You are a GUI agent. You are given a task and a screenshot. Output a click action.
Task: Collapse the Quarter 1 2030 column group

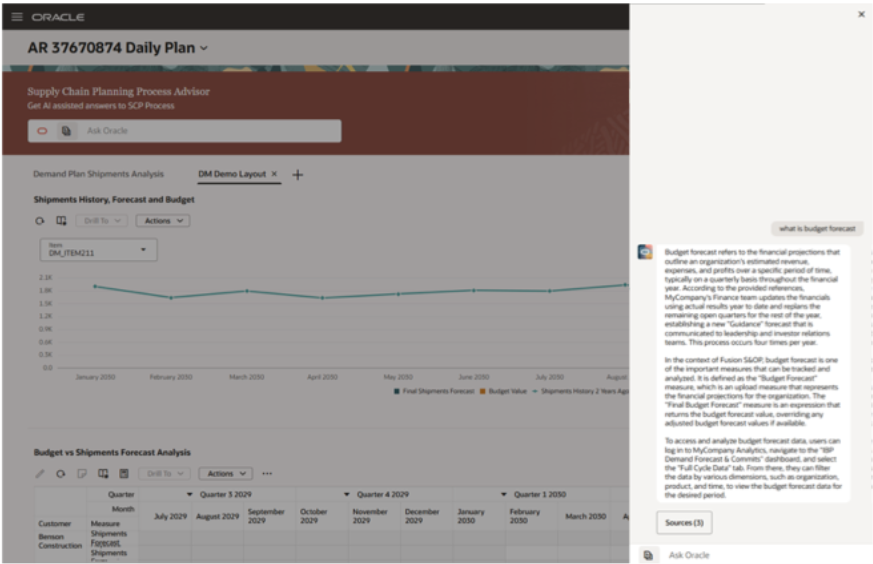point(503,494)
